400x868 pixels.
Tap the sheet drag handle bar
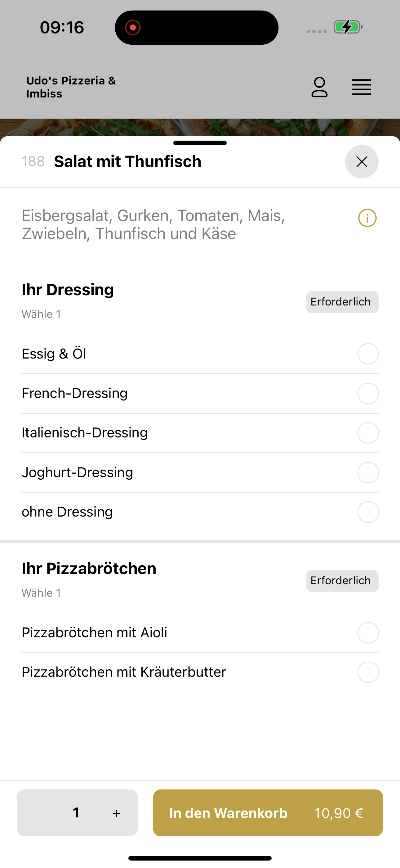click(200, 143)
